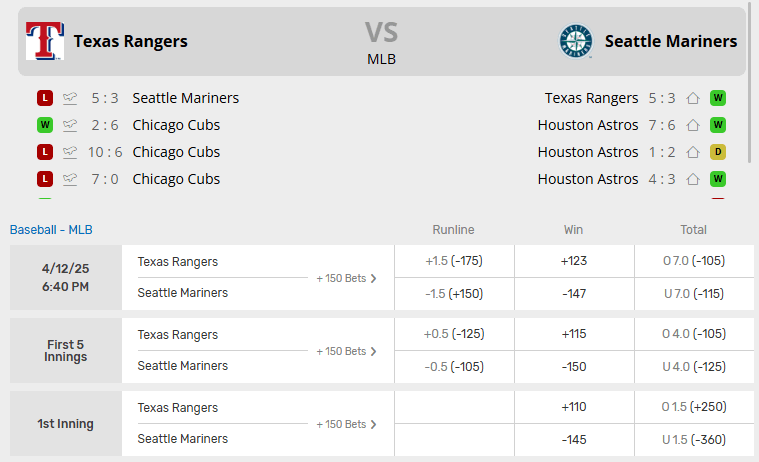The width and height of the screenshot is (759, 462).
Task: Click the home icon beside Texas Rangers 5:3
Action: click(x=692, y=98)
